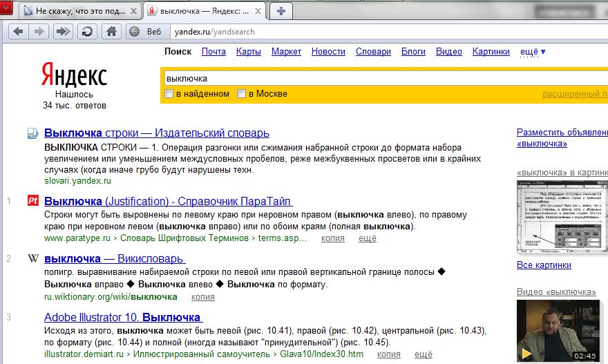Open the Блоги service link

[x=413, y=52]
